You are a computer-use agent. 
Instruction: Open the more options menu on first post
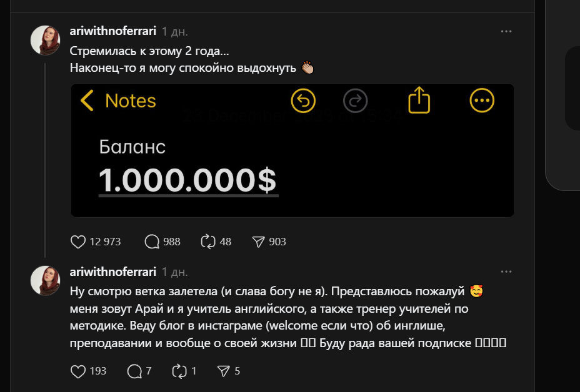(506, 31)
